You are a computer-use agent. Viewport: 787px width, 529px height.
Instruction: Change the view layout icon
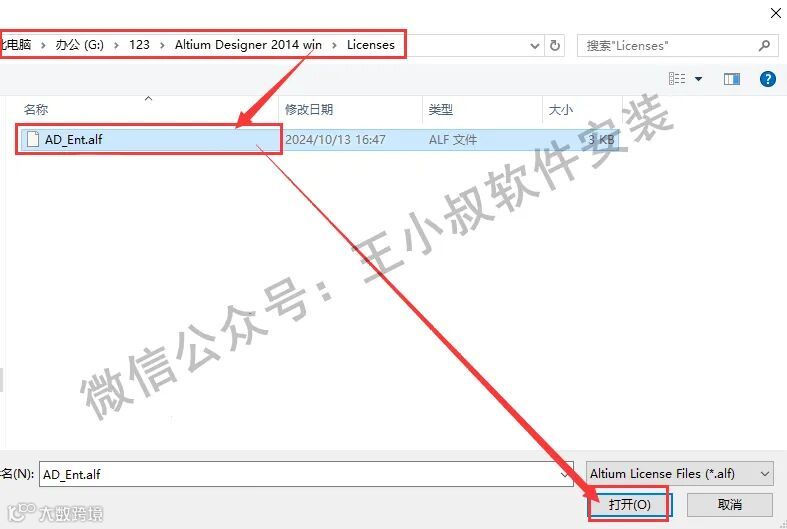point(677,78)
